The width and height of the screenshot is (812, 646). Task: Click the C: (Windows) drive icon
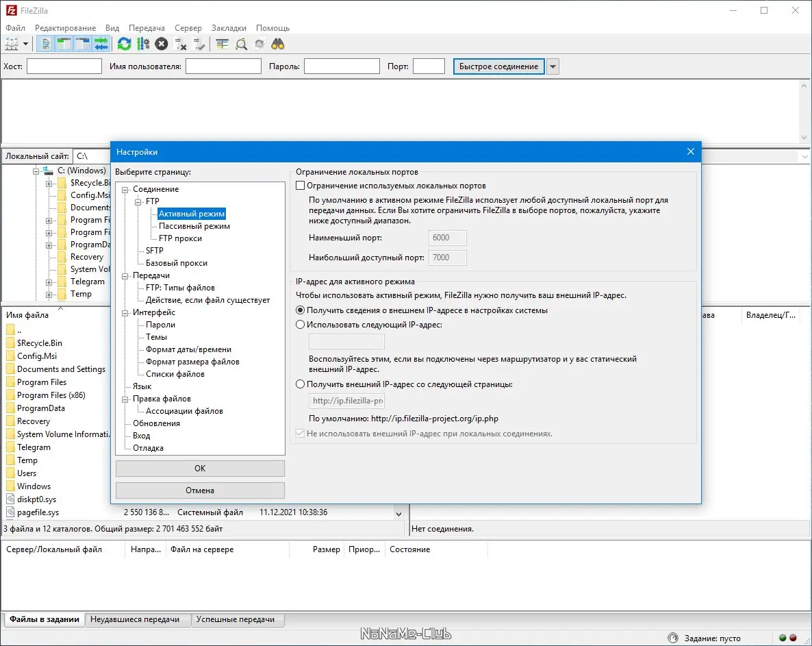coord(48,171)
